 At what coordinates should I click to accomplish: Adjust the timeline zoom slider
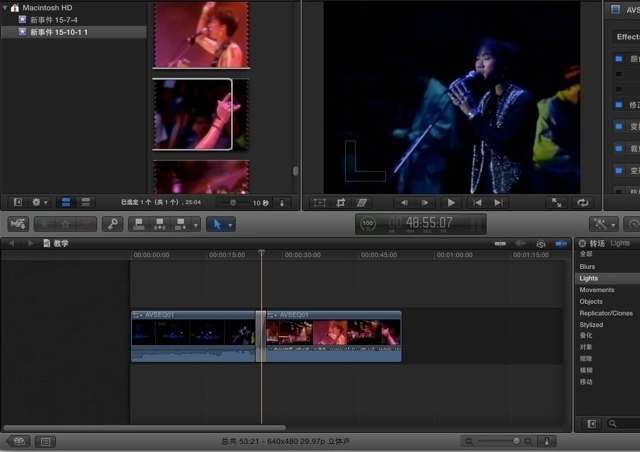coord(516,441)
